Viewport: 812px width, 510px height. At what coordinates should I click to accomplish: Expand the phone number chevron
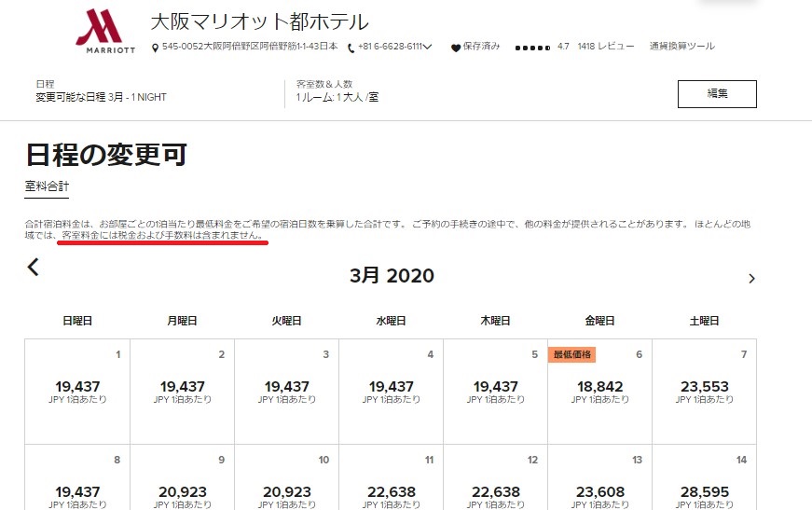click(x=427, y=47)
